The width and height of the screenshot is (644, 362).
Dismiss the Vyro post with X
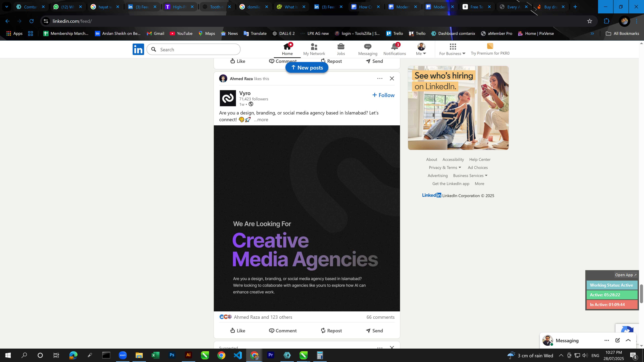[392, 78]
